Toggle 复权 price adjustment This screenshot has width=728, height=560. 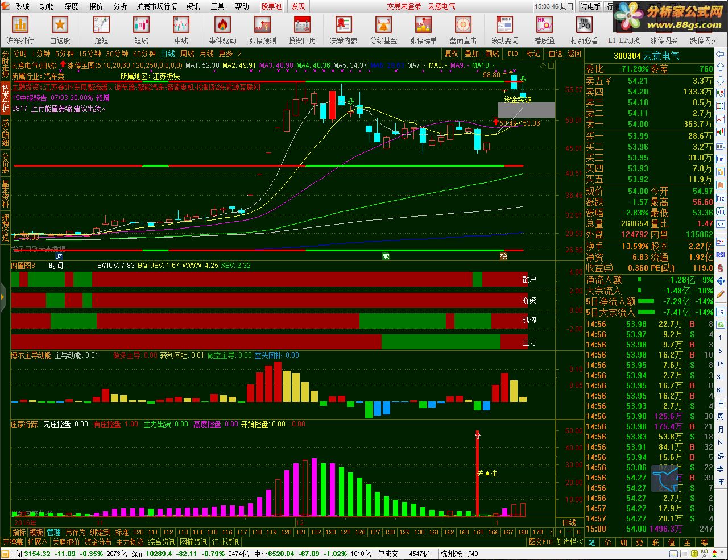coord(452,53)
